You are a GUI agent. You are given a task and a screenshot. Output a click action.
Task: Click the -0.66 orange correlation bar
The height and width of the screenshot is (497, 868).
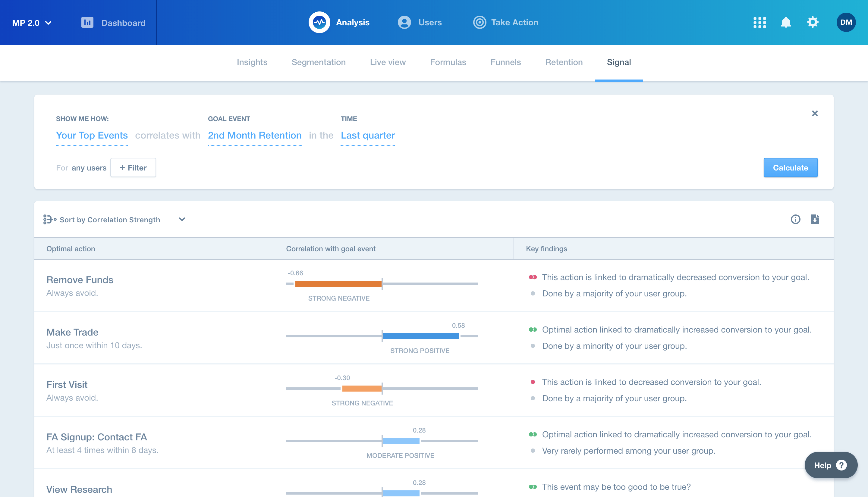click(x=338, y=284)
